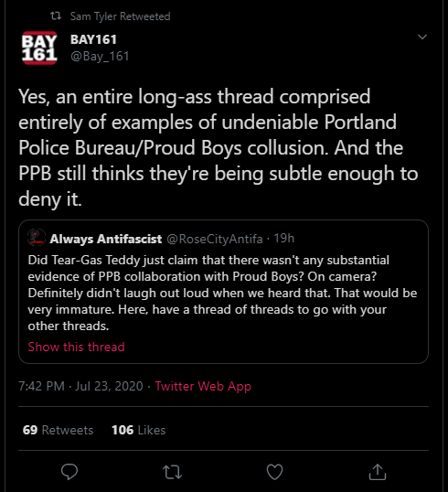Click the retweeted arrows icon beside Sam Tyler
This screenshot has width=448, height=492.
click(x=56, y=16)
